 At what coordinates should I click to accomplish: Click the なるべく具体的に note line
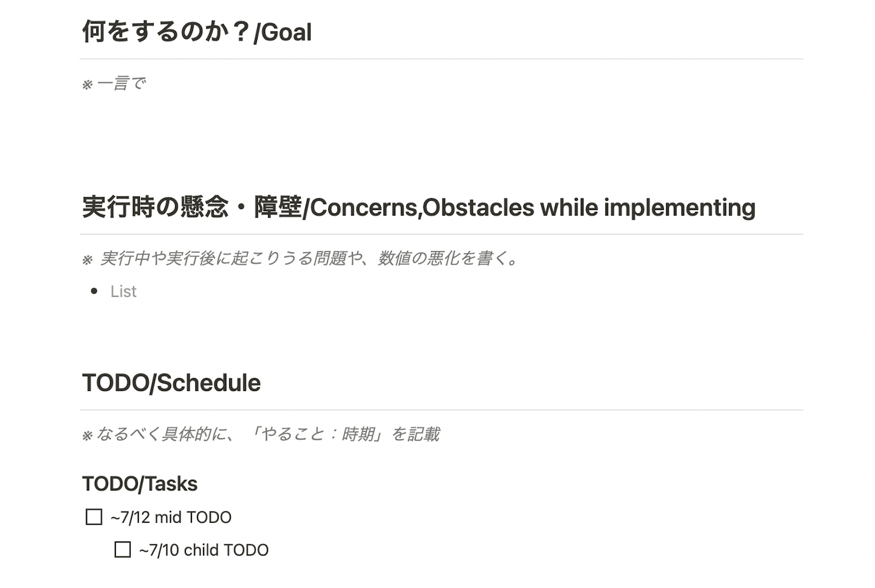pyautogui.click(x=267, y=434)
